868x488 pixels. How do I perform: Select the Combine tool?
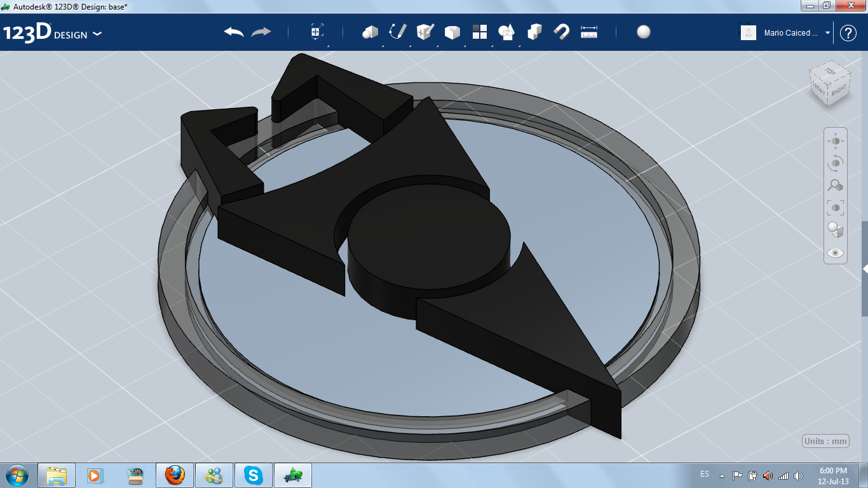[x=534, y=32]
